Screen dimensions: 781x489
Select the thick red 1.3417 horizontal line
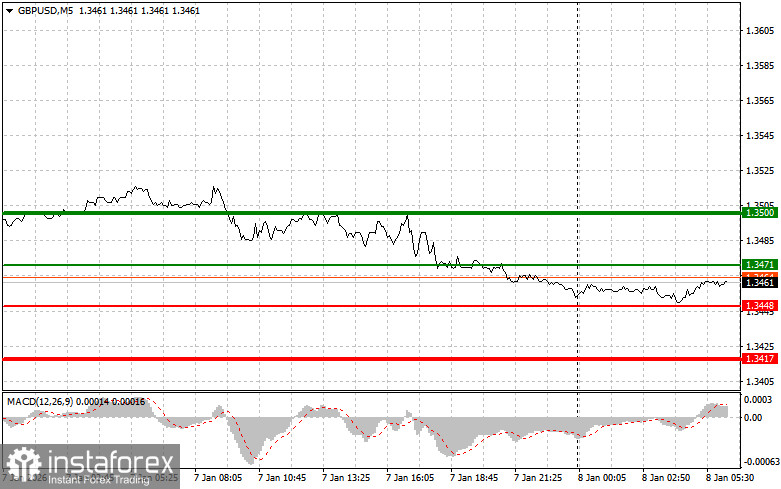point(372,359)
